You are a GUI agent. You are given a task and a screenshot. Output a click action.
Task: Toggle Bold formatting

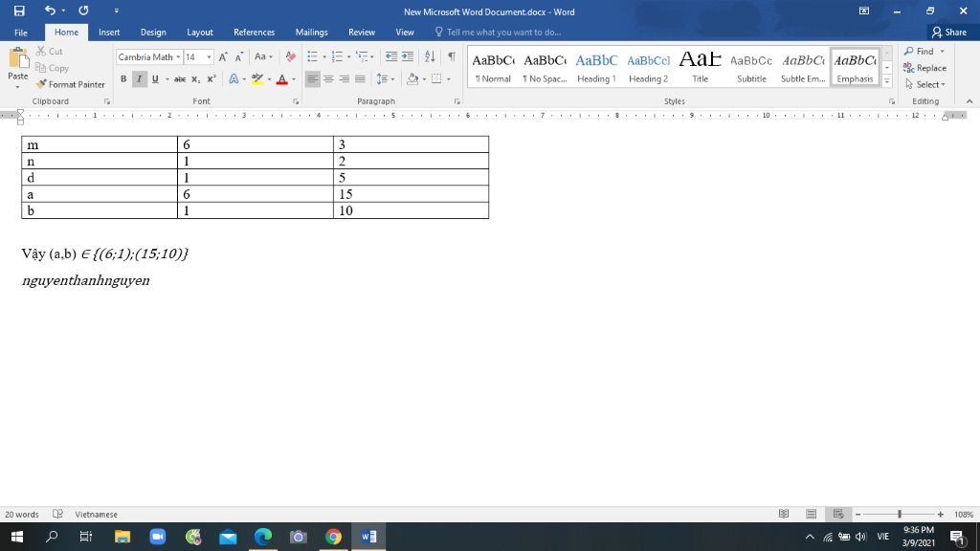(123, 79)
